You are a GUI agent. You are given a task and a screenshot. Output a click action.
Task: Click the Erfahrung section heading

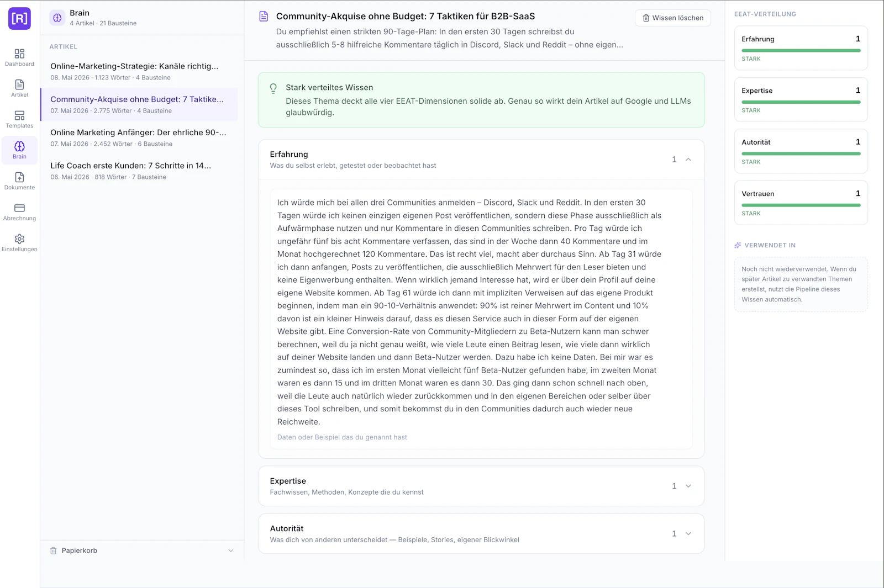pyautogui.click(x=289, y=154)
